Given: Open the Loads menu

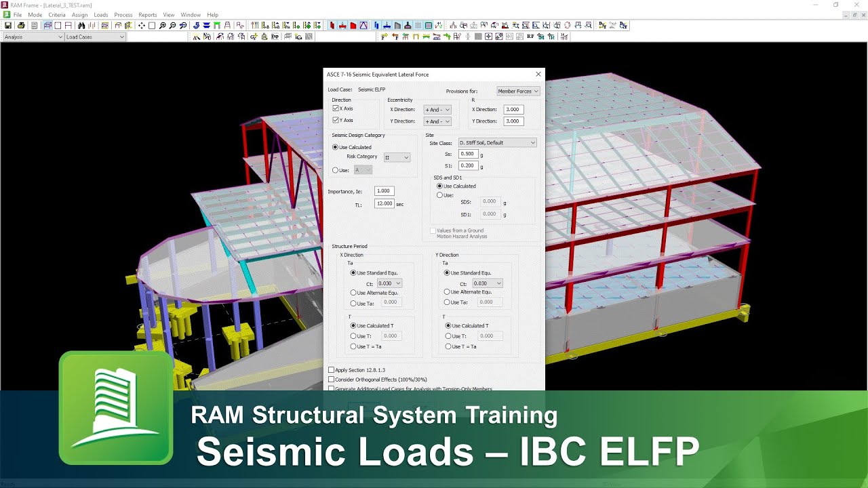Looking at the screenshot, I should click(101, 15).
